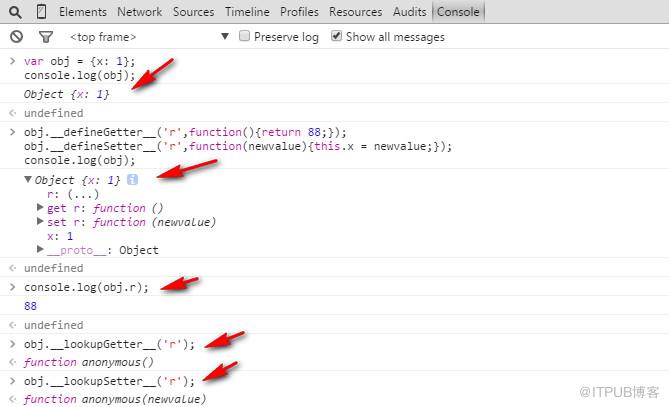
Task: Clear the console with the clear icon
Action: 17,37
